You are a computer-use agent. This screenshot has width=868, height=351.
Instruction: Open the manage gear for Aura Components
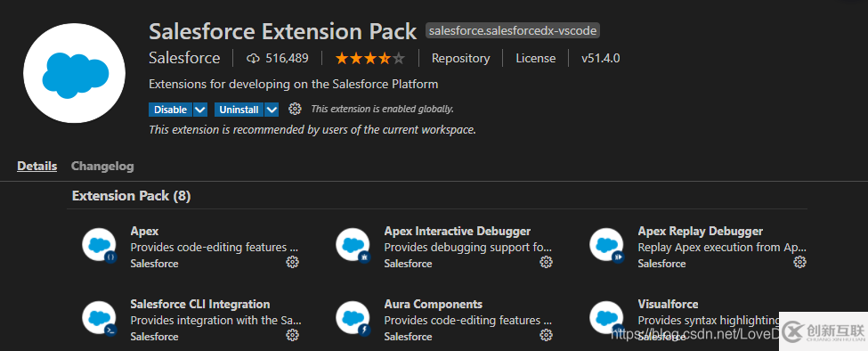[x=547, y=335]
